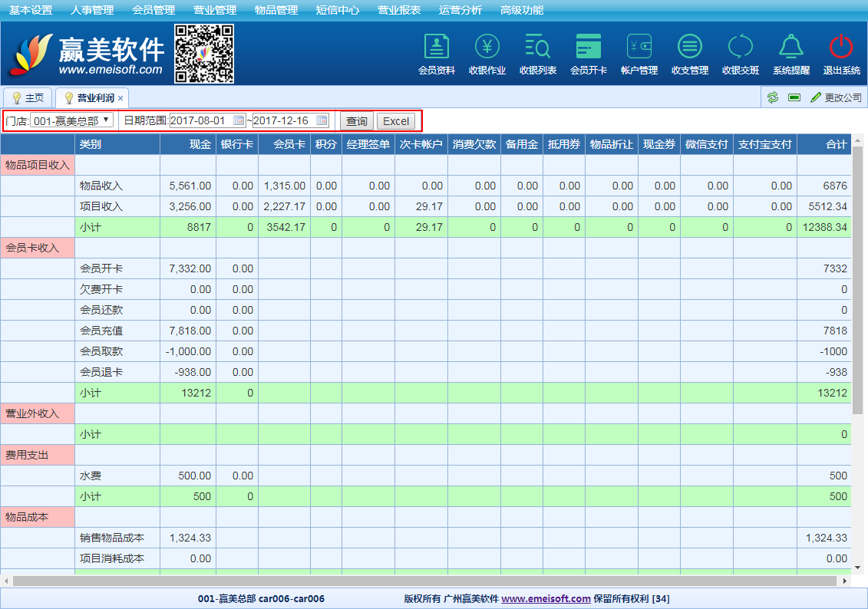Viewport: 868px width, 609px height.
Task: Click the 收支管理 income-expense icon
Action: 689,48
